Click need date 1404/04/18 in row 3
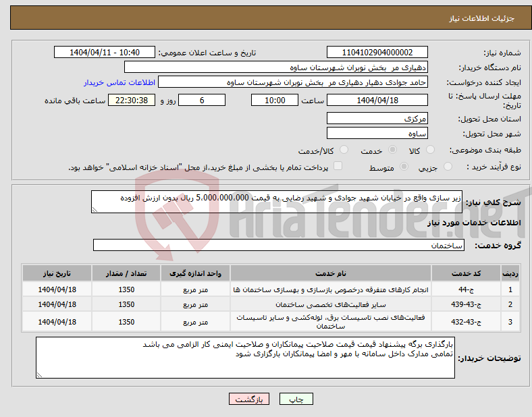This screenshot has height=417, width=532. pyautogui.click(x=57, y=321)
